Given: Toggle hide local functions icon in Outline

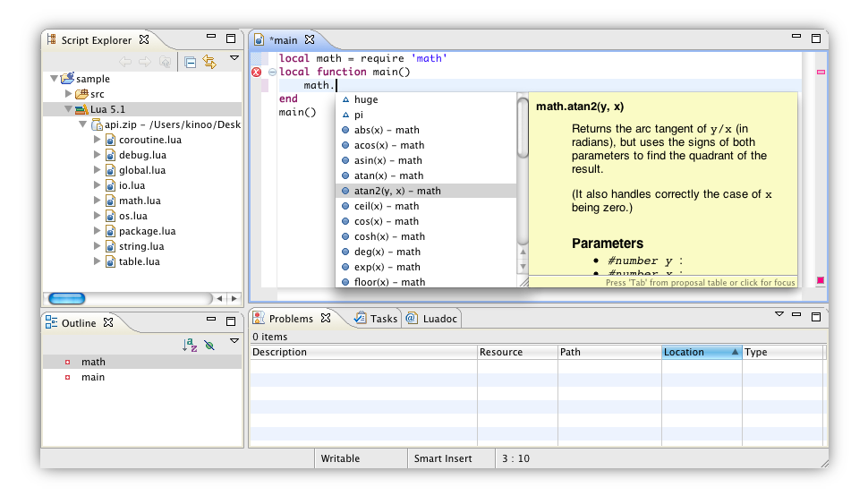Looking at the screenshot, I should tap(209, 346).
